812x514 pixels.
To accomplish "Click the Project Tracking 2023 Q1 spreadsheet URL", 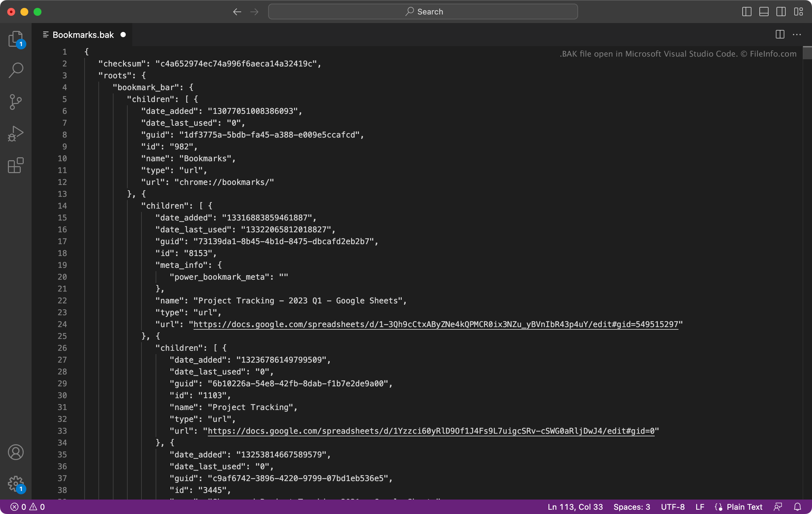I will [x=435, y=324].
